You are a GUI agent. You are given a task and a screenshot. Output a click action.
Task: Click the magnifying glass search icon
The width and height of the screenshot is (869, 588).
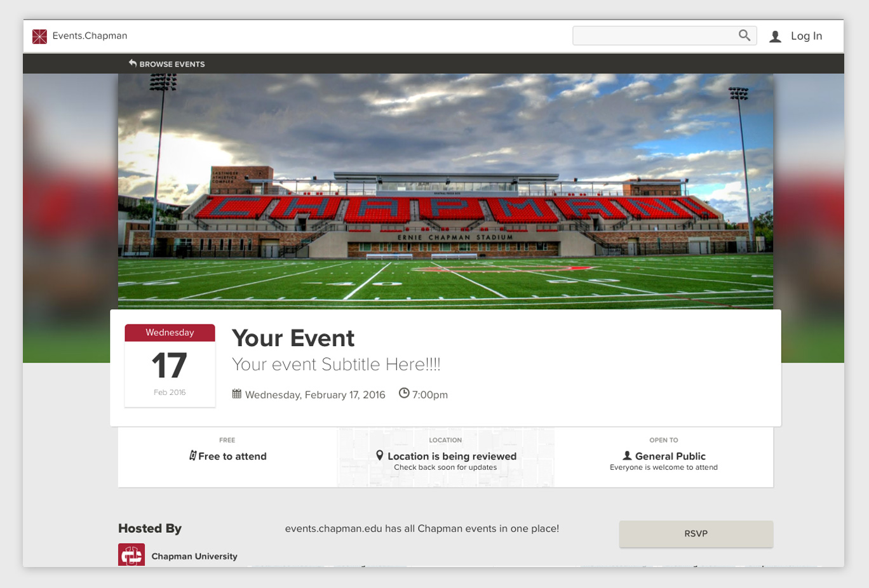[744, 36]
